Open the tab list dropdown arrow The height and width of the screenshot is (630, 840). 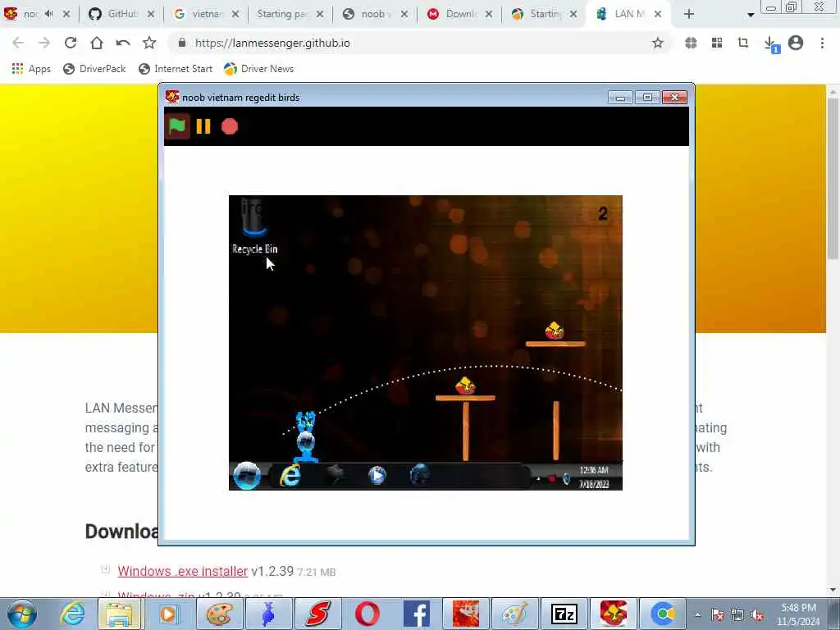pos(751,15)
